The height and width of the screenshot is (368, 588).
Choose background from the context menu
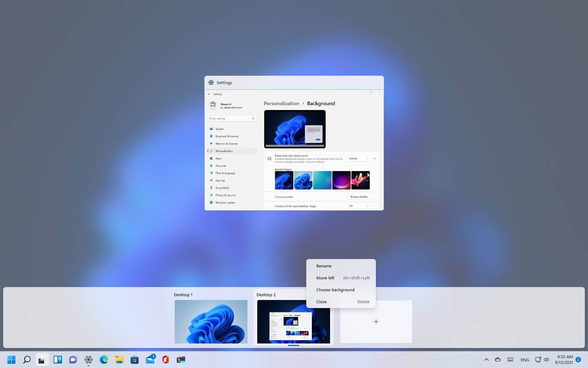[335, 289]
